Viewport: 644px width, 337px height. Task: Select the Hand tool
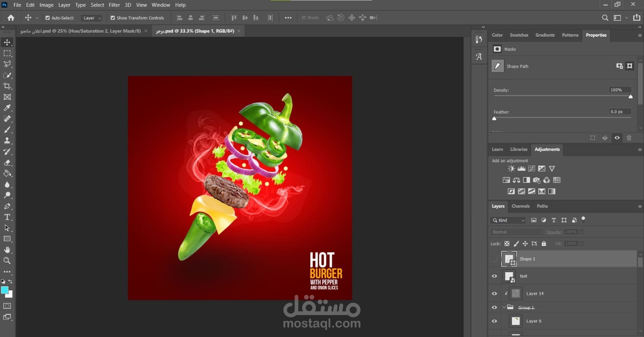7,250
